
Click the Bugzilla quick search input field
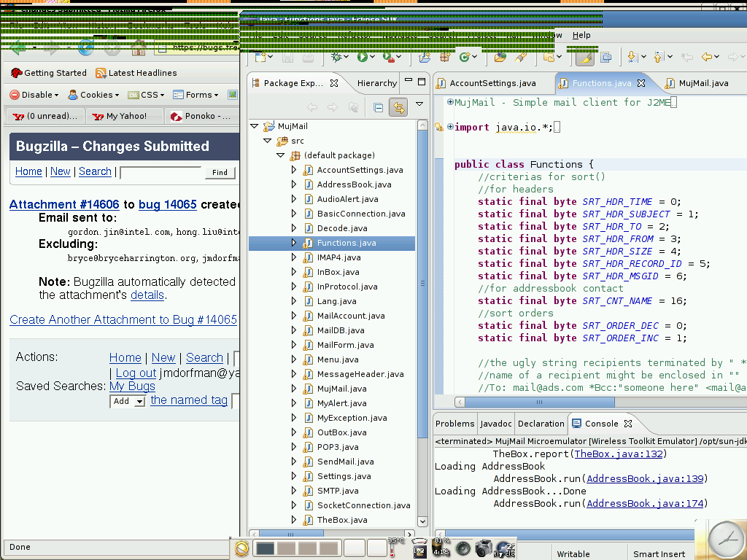[160, 173]
